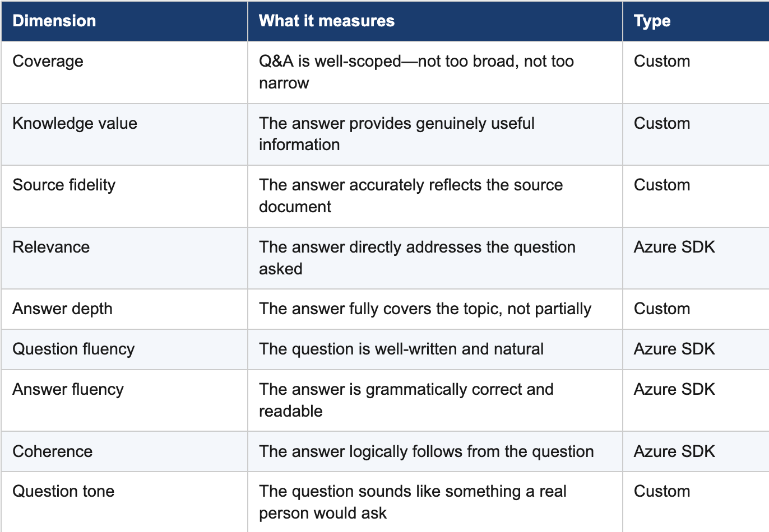Click the Azure SDK cell in Relevance row
The width and height of the screenshot is (769, 532).
click(674, 248)
